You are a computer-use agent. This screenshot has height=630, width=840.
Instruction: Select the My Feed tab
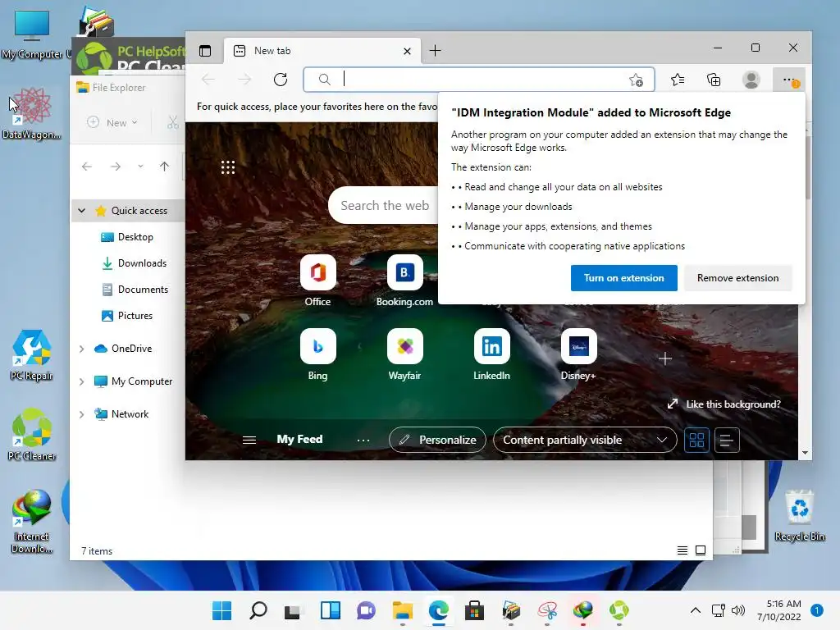pyautogui.click(x=299, y=440)
